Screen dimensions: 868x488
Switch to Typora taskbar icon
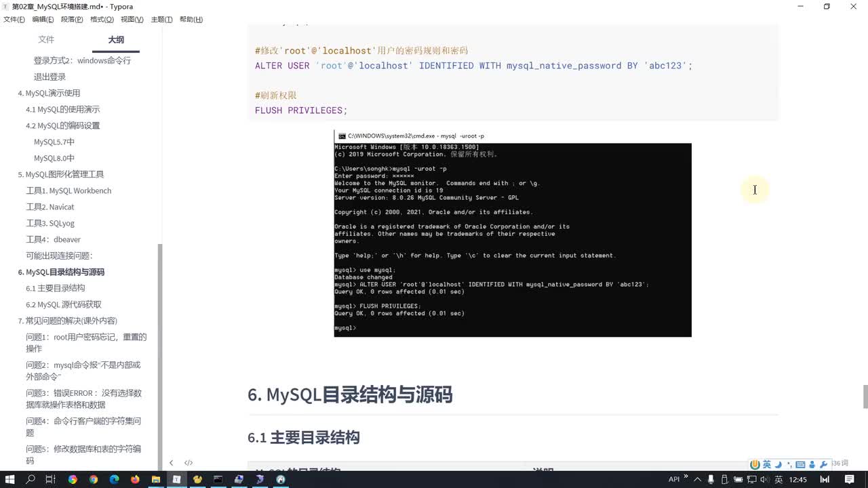tap(176, 479)
